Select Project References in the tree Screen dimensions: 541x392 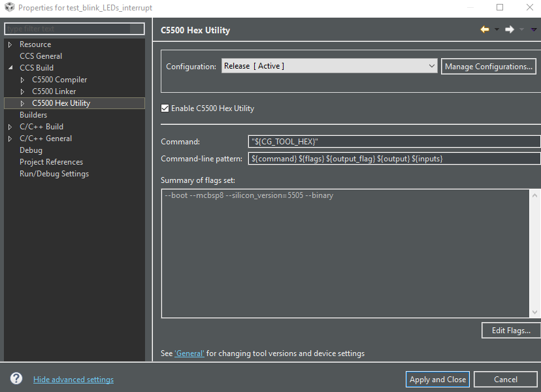51,162
